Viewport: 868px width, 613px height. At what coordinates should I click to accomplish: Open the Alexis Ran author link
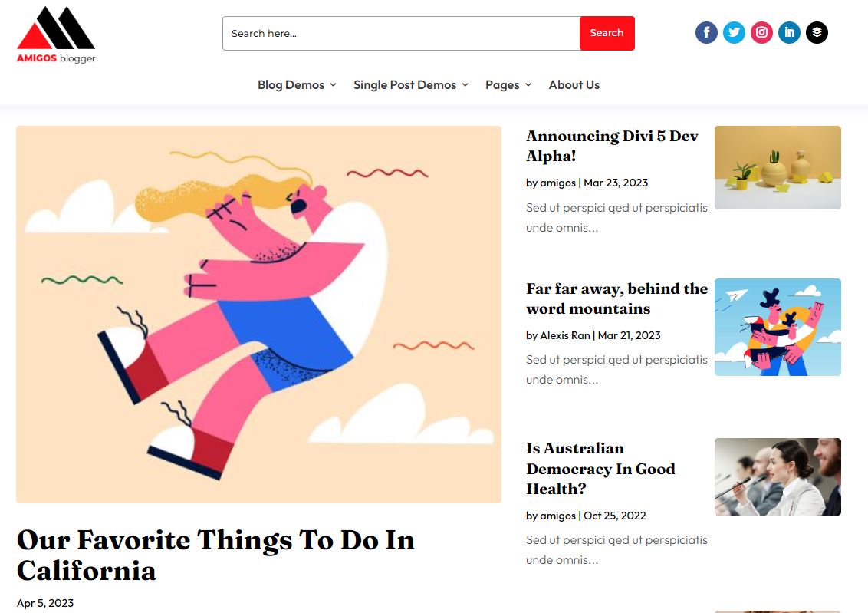[564, 335]
